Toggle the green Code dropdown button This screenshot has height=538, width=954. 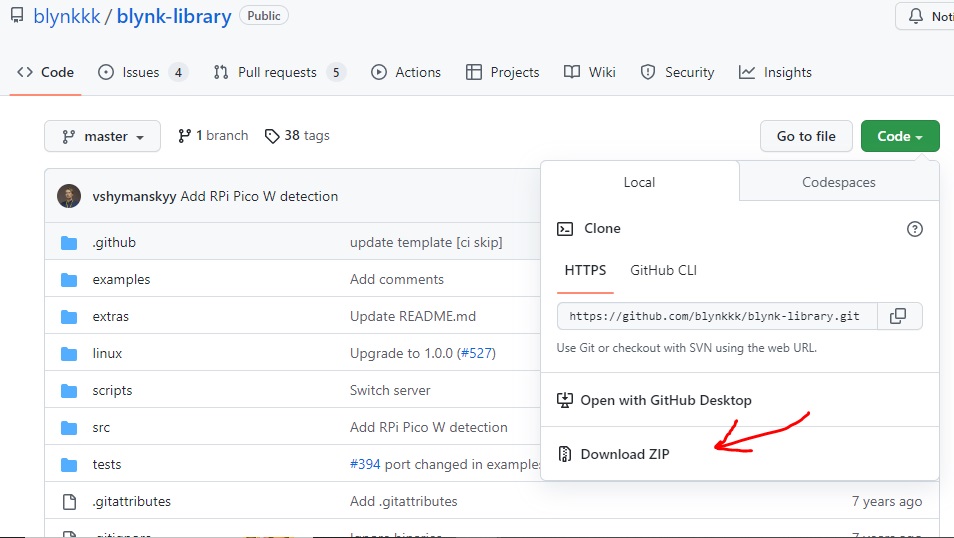(900, 136)
